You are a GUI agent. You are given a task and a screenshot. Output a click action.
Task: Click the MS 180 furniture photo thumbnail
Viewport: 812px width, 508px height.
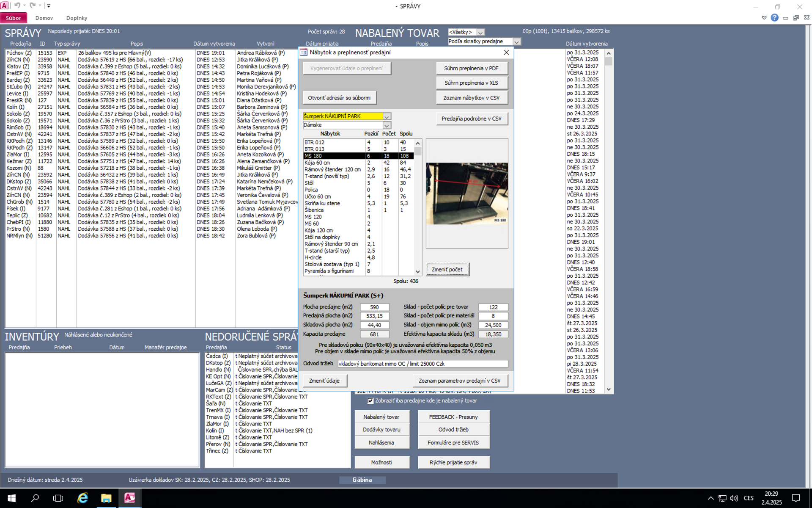pos(467,193)
